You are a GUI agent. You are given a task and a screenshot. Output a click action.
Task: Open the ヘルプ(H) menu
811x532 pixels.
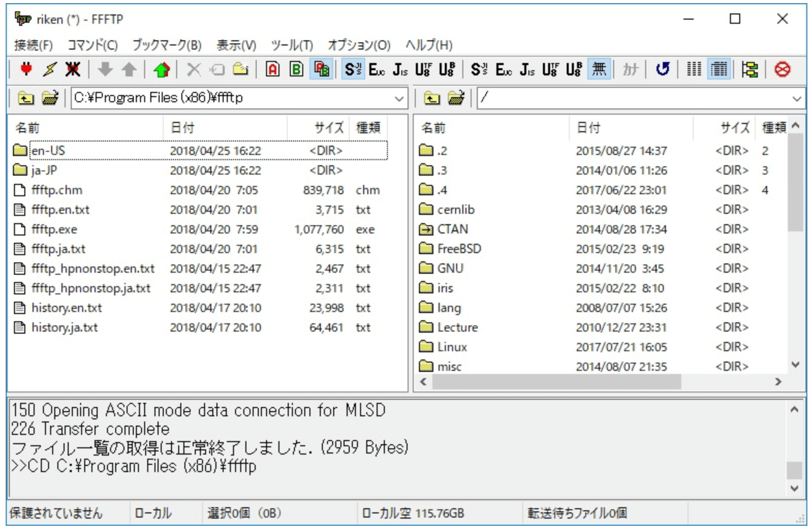coord(429,45)
